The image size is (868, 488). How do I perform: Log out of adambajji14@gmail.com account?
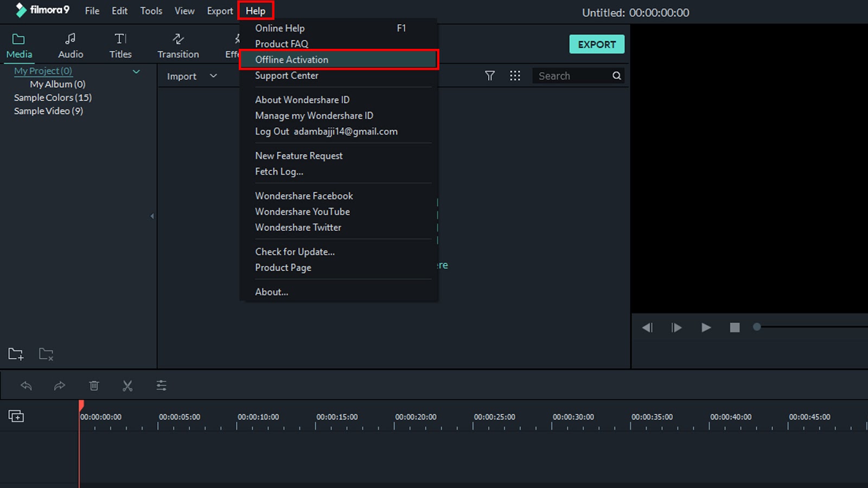coord(339,131)
